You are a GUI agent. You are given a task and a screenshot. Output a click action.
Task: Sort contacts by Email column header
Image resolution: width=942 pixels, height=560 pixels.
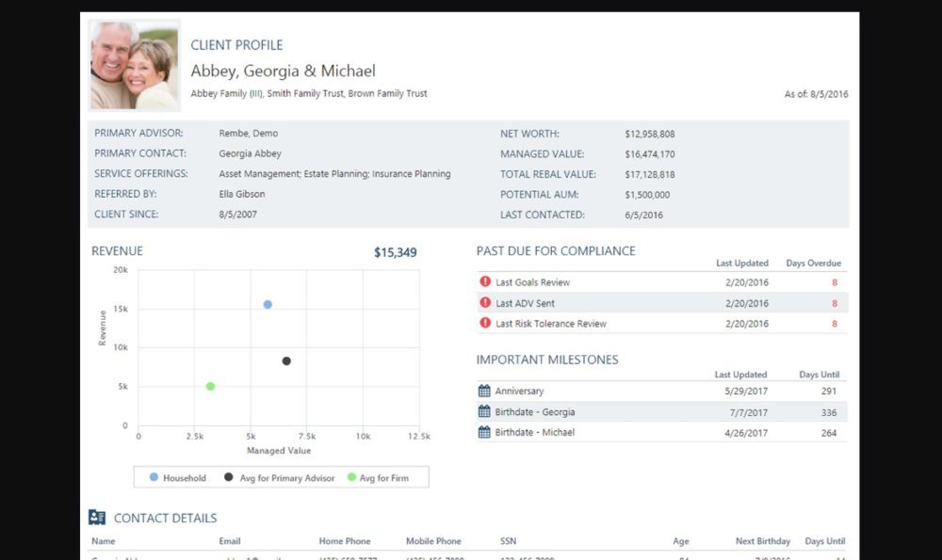pos(230,541)
